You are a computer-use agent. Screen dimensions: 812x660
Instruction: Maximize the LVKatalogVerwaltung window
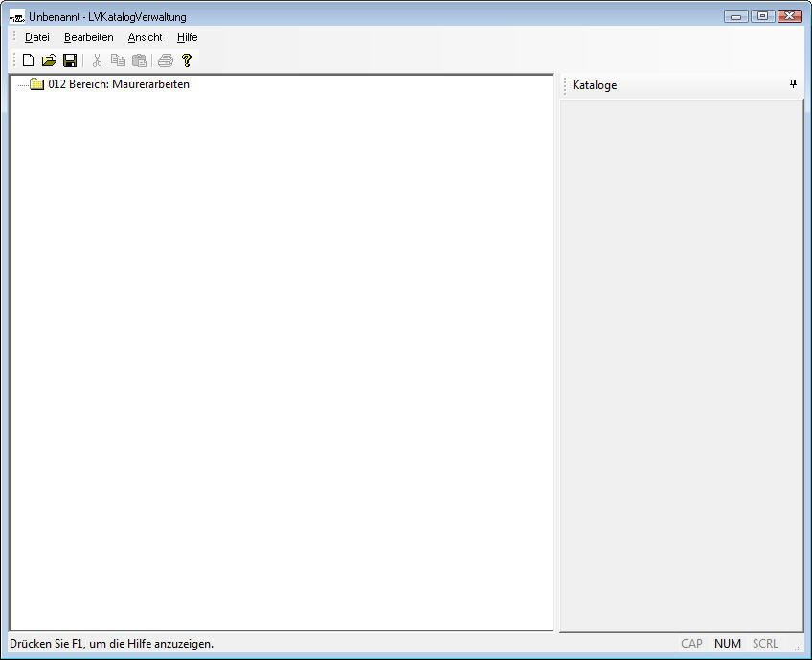tap(762, 16)
